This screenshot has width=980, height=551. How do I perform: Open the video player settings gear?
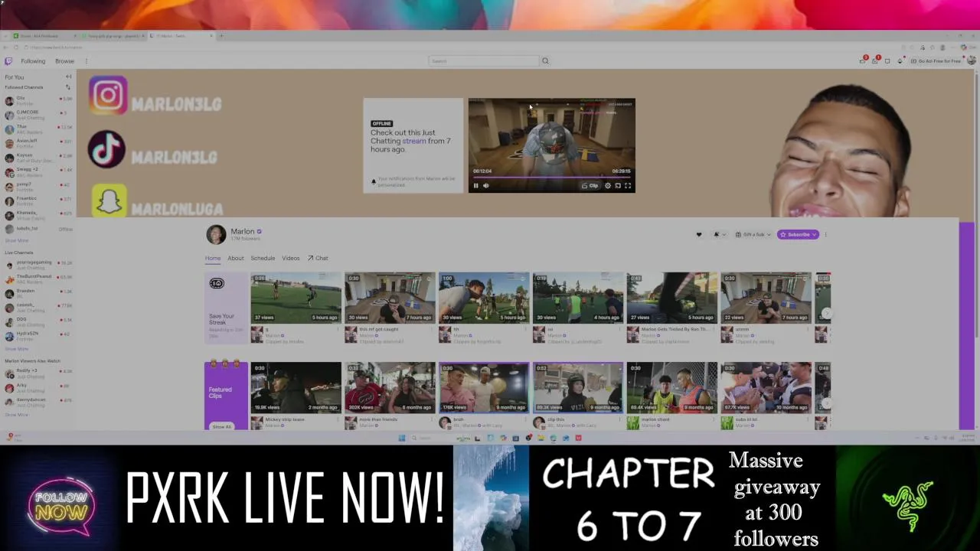tap(608, 185)
